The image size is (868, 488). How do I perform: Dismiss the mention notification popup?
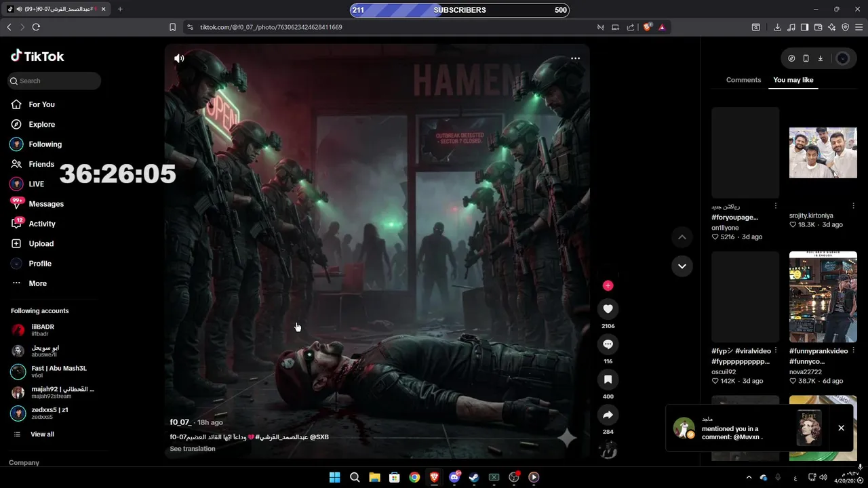click(841, 428)
